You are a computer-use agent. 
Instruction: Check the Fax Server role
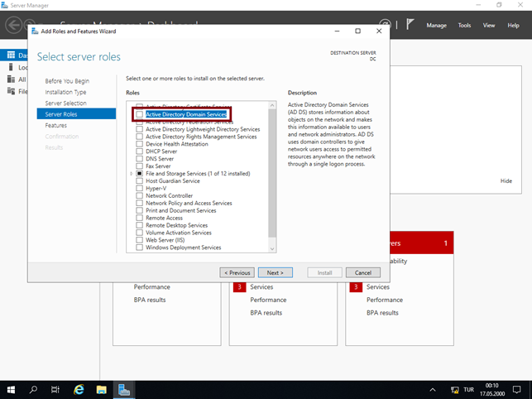coord(140,166)
